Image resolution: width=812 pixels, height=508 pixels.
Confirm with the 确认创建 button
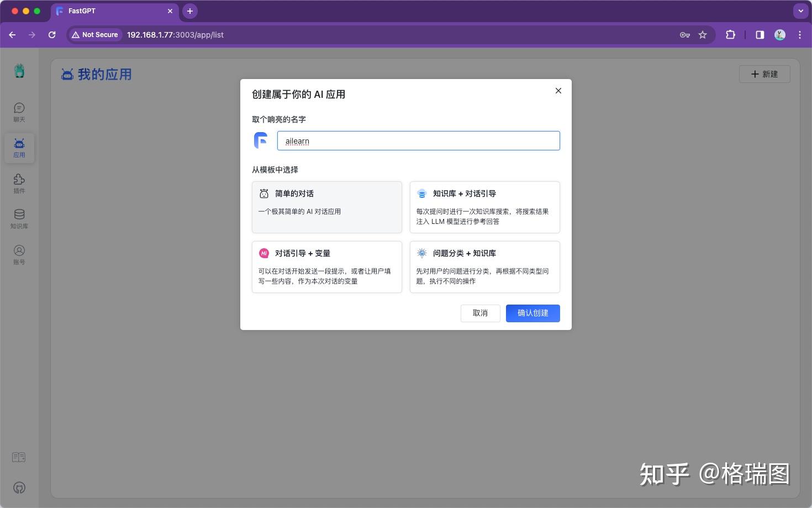[x=533, y=313]
